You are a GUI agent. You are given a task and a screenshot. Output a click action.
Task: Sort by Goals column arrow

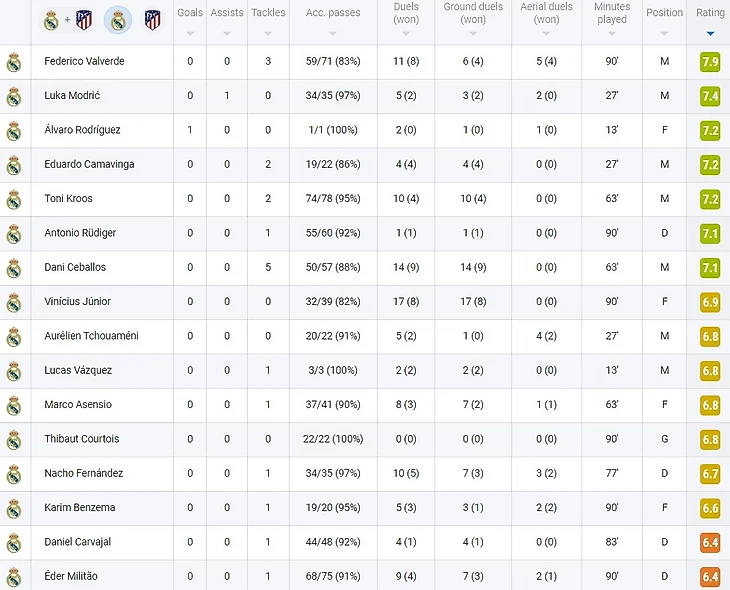click(x=190, y=33)
